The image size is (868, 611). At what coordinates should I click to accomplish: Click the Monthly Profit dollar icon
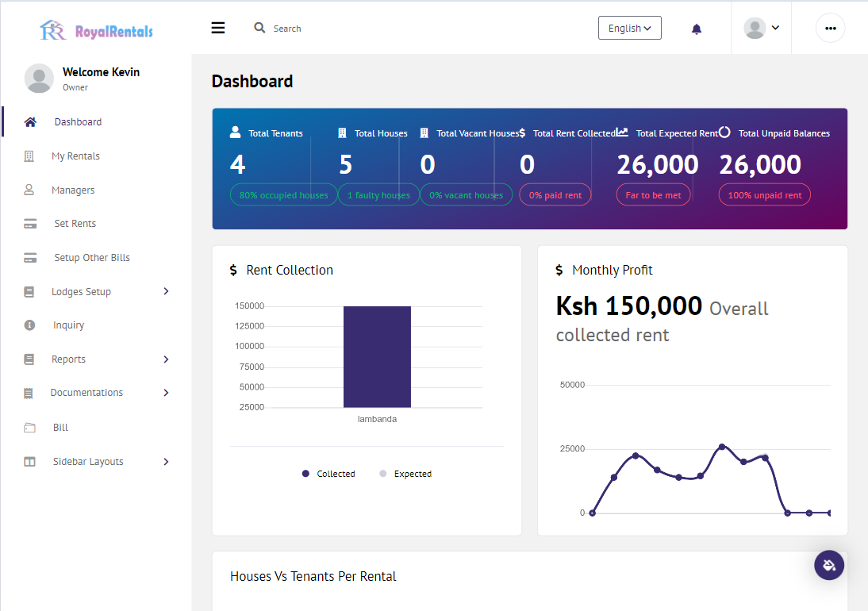pyautogui.click(x=559, y=270)
